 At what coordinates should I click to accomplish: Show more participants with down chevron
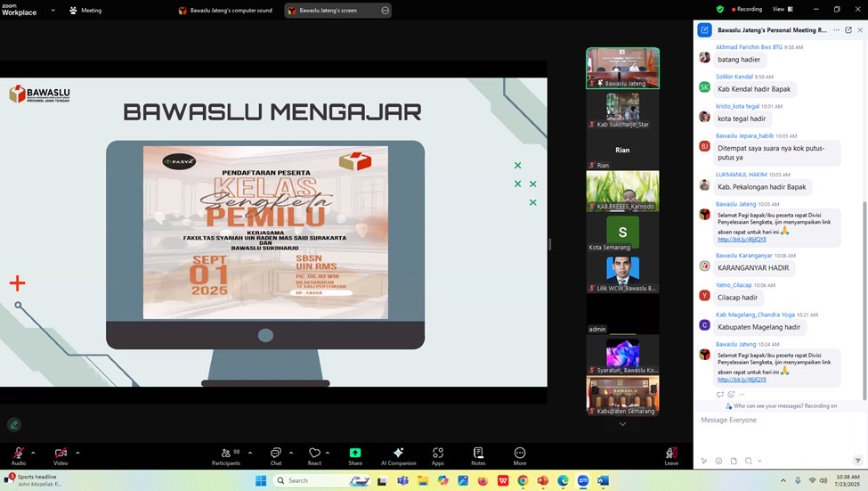(x=623, y=424)
